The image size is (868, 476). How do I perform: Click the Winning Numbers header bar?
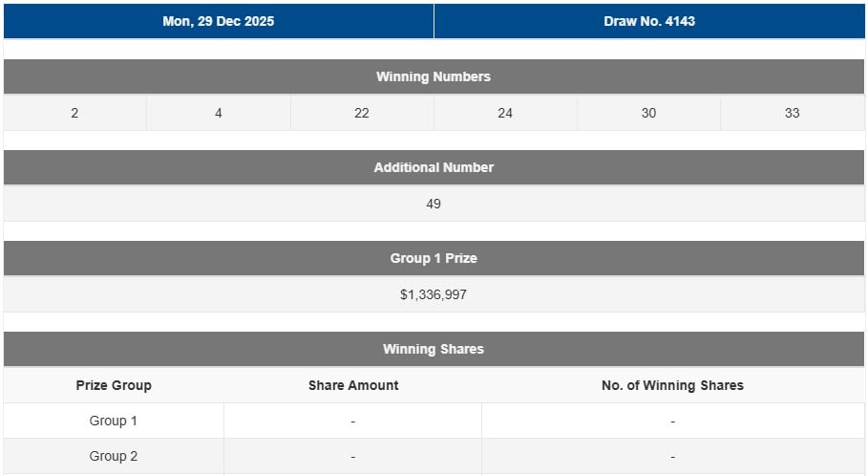point(434,76)
